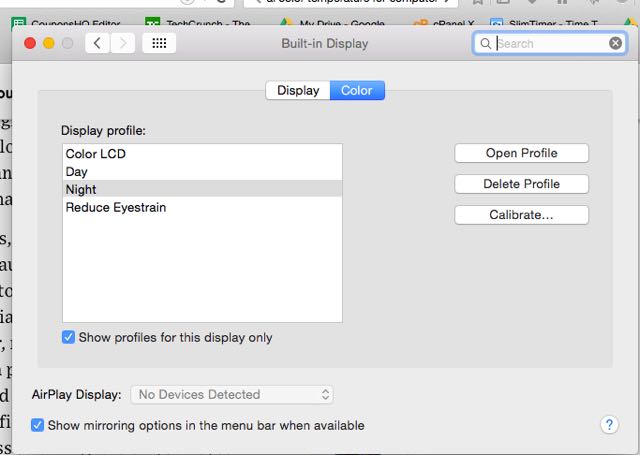Focus the Search input field
Viewport: 640px width, 455px height.
pos(549,43)
